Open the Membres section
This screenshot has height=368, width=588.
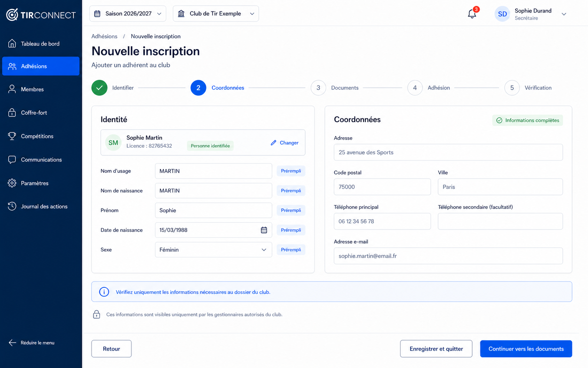coord(41,89)
